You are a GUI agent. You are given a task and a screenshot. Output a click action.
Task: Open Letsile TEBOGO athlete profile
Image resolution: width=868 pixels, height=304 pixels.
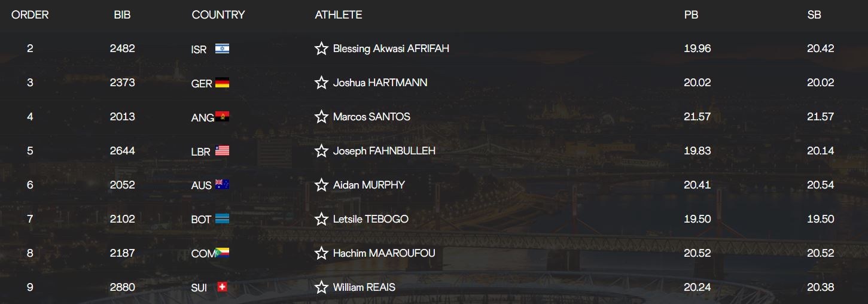point(370,219)
